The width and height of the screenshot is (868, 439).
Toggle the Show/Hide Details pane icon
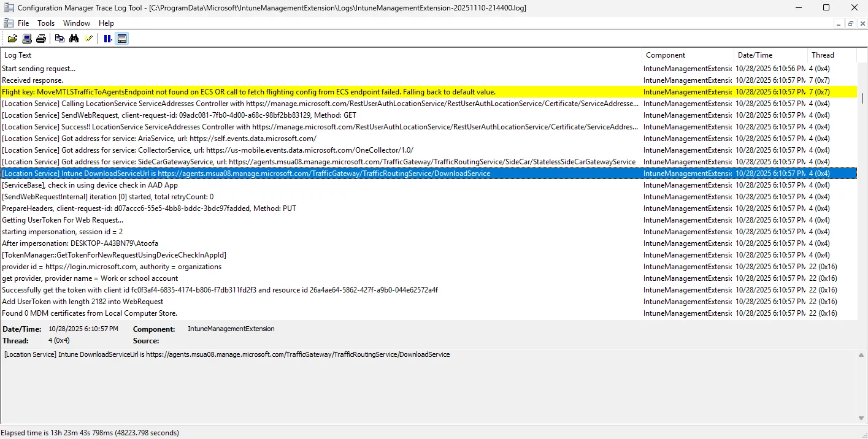[122, 39]
